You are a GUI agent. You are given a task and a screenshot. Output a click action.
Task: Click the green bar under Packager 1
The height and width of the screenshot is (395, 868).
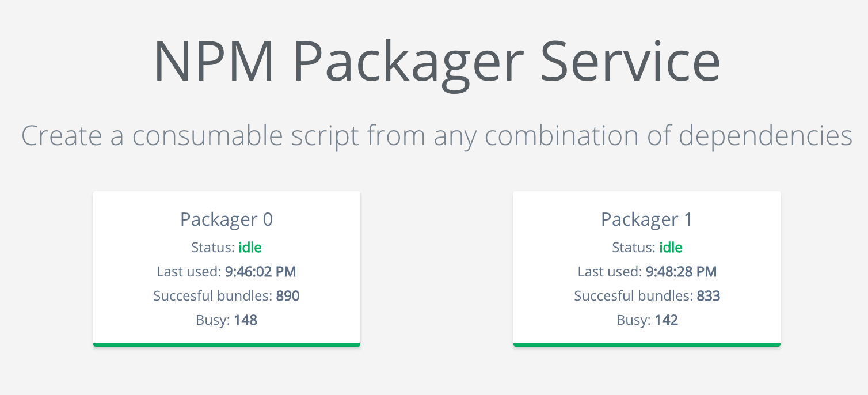point(646,345)
